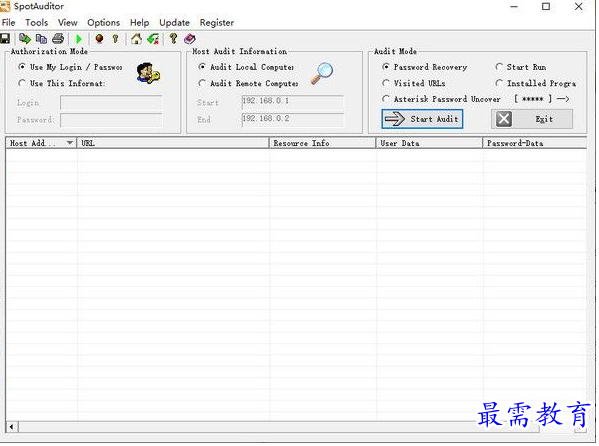
Task: Select Password Recovery audit mode
Action: [425, 67]
